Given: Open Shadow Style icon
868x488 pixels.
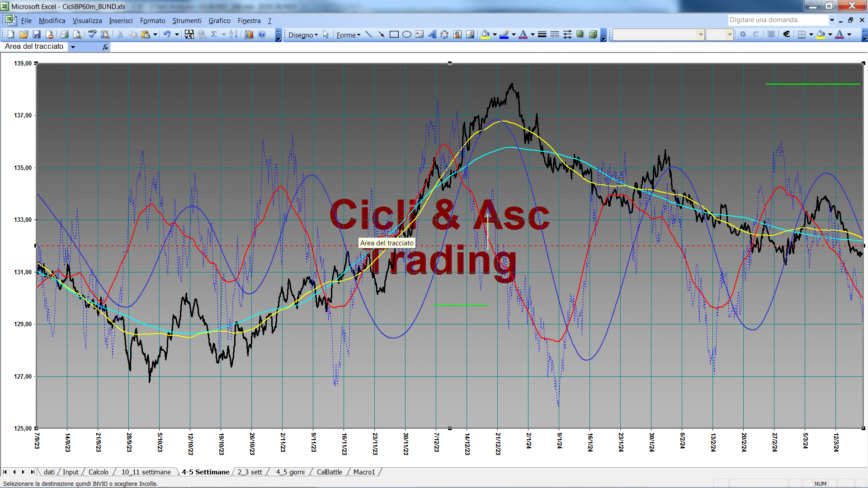Looking at the screenshot, I should (x=580, y=34).
